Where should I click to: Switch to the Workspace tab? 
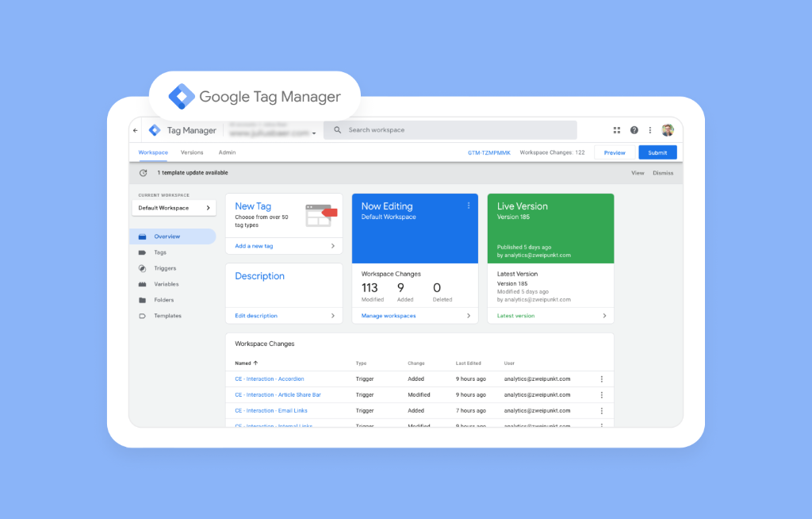click(x=153, y=152)
